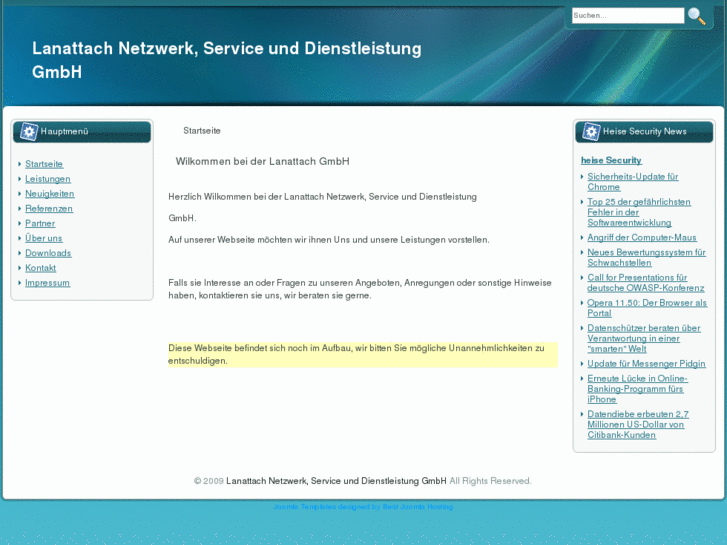Navigate to Über uns page
Screen dimensions: 727x545
point(43,239)
